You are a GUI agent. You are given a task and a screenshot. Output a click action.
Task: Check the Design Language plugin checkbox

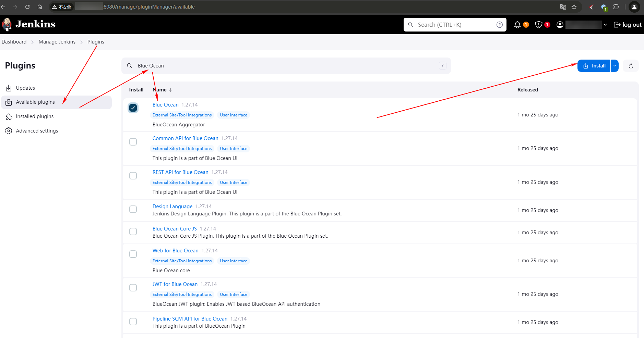click(133, 209)
